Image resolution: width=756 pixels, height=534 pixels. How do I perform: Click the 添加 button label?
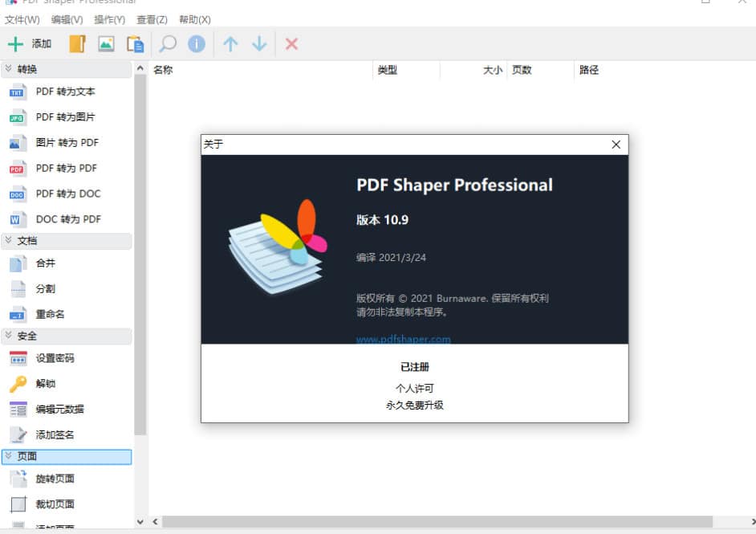coord(42,44)
